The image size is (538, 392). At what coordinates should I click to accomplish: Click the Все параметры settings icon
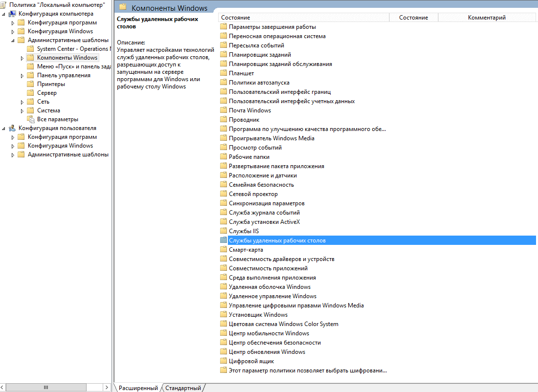click(31, 119)
